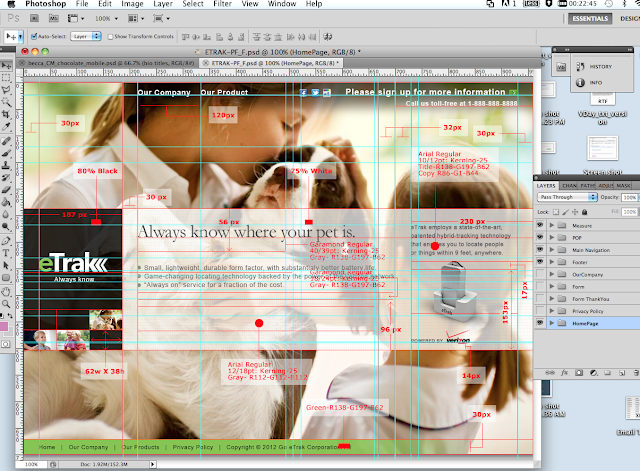Switch to the Channels panel tab
640x471 pixels.
point(569,186)
